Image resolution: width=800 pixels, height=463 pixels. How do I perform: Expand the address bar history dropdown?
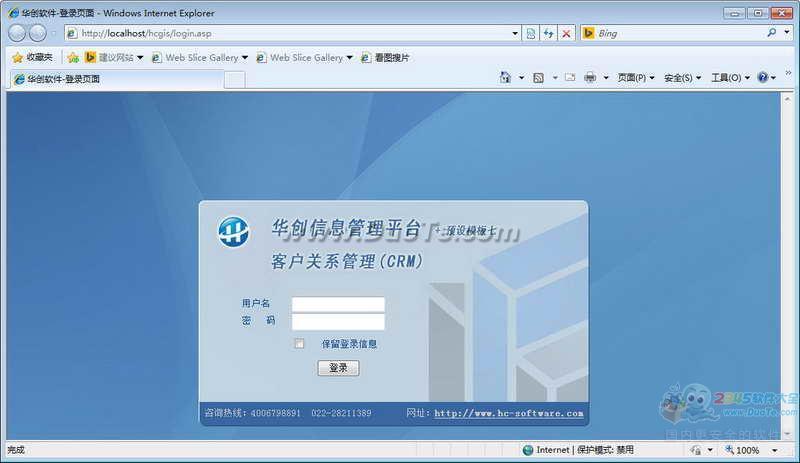tap(515, 34)
